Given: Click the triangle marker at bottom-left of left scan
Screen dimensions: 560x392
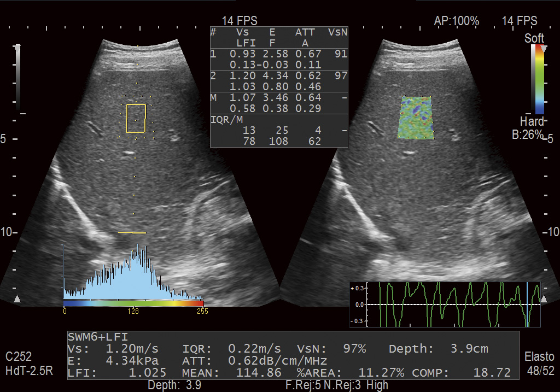Looking at the screenshot, I should [x=17, y=299].
